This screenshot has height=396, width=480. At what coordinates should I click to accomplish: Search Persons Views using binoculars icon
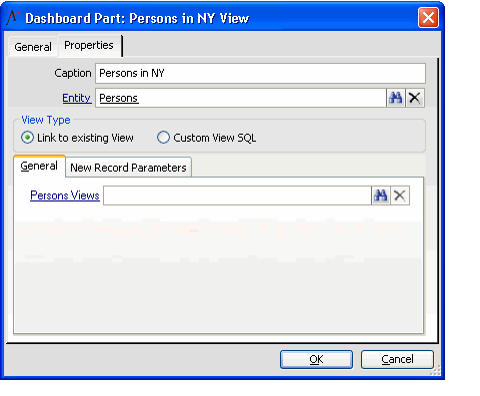381,195
